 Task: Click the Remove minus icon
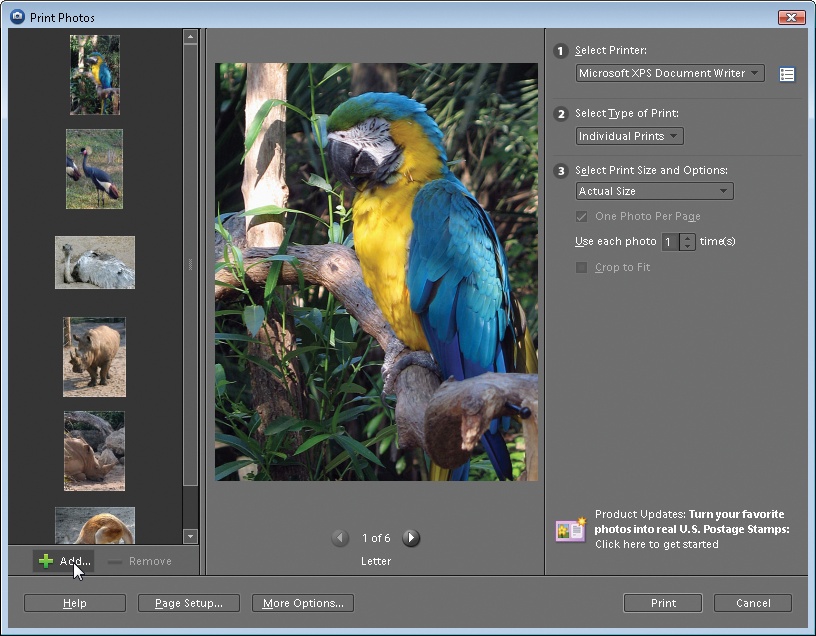click(x=115, y=561)
